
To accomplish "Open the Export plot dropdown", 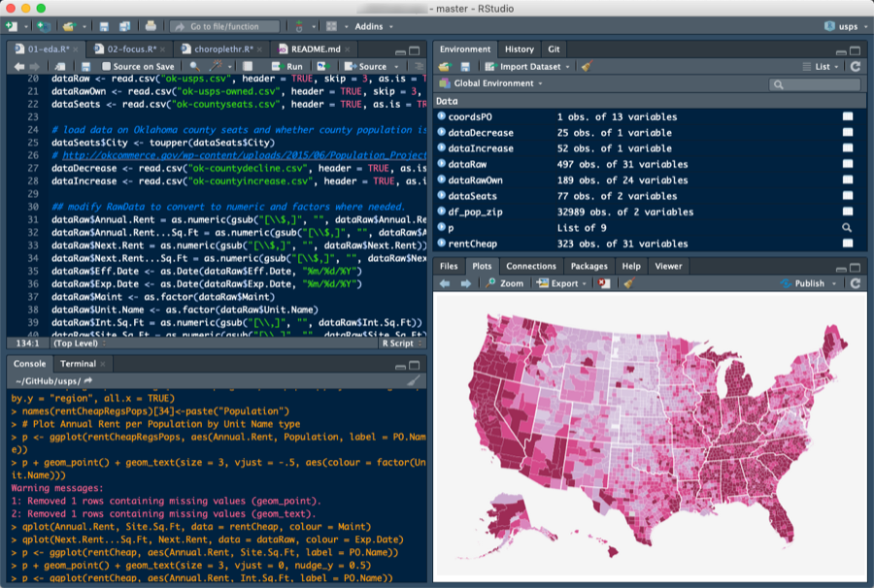I will (x=562, y=283).
